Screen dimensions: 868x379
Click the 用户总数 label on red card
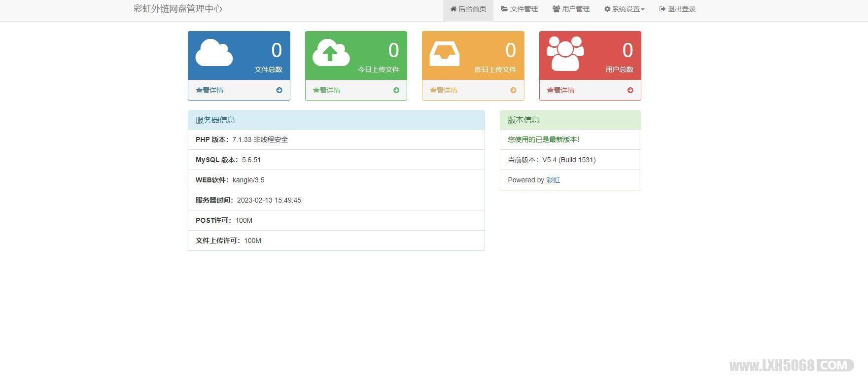click(619, 69)
